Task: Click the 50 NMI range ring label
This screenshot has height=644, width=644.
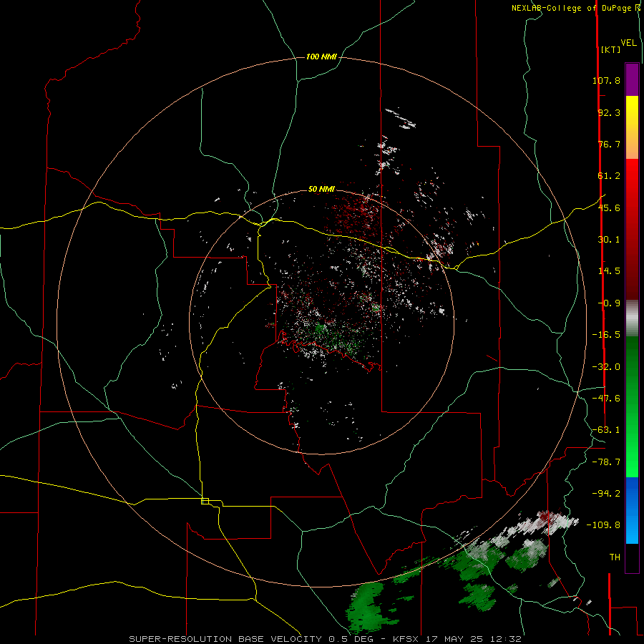Action: pyautogui.click(x=321, y=189)
